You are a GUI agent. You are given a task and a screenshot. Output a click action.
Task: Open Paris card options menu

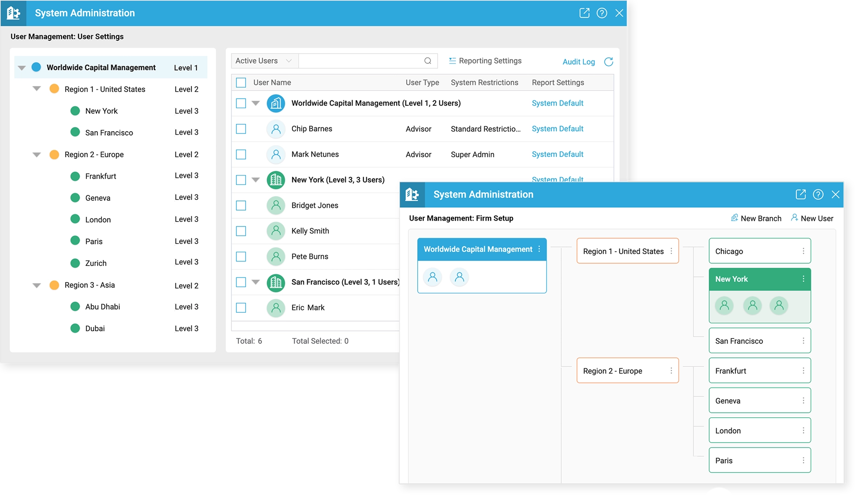click(803, 460)
